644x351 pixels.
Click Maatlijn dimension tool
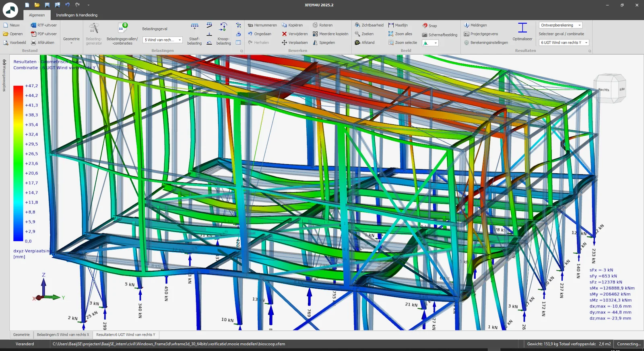point(398,25)
